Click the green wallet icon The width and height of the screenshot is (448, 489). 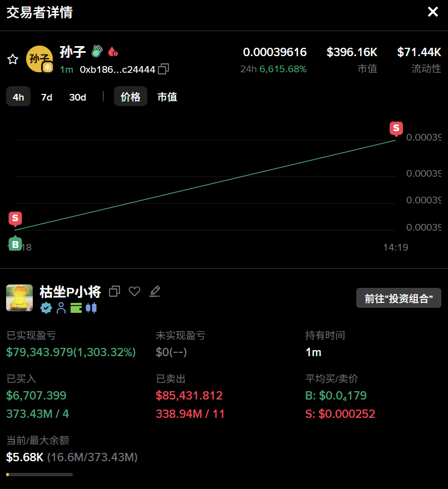(76, 308)
